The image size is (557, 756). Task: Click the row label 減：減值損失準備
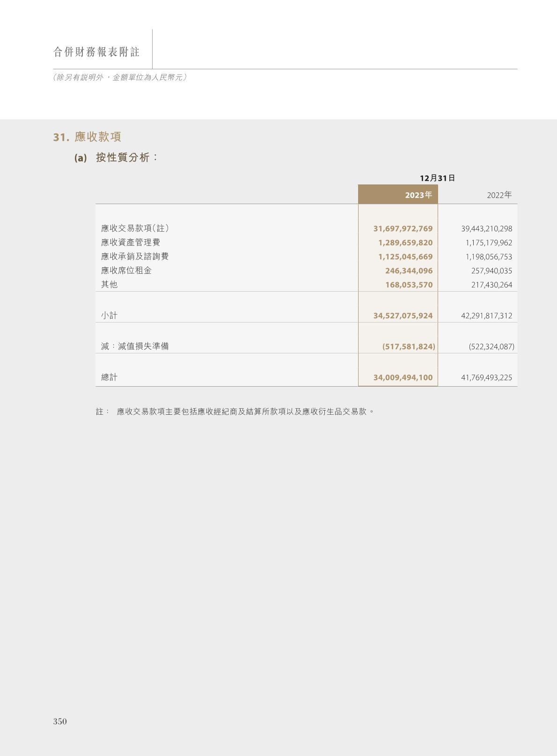[x=135, y=346]
